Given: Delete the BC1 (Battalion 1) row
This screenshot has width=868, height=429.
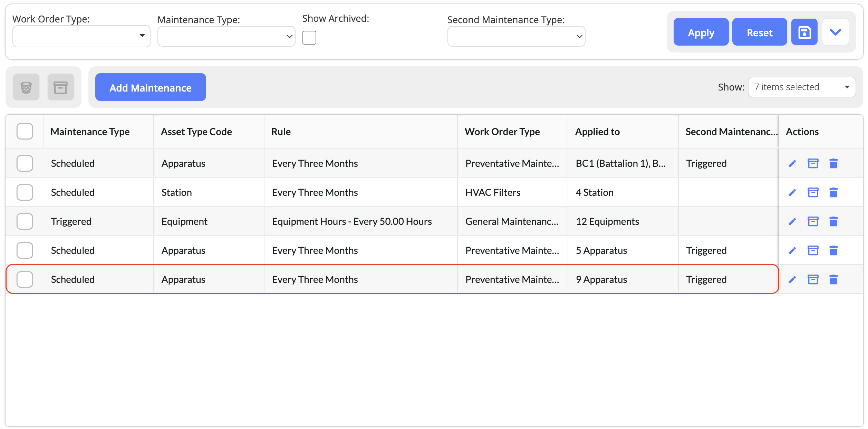Looking at the screenshot, I should (x=833, y=163).
